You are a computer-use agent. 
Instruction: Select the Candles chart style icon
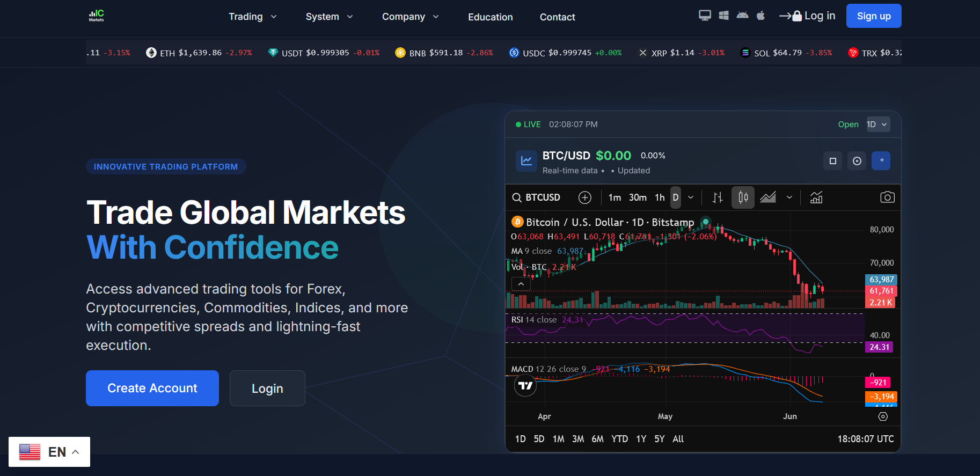[743, 197]
